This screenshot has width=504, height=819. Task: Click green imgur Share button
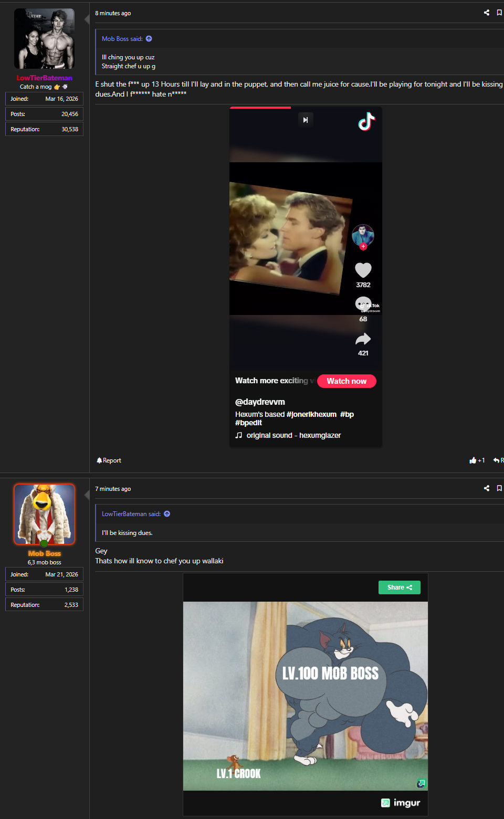click(400, 587)
